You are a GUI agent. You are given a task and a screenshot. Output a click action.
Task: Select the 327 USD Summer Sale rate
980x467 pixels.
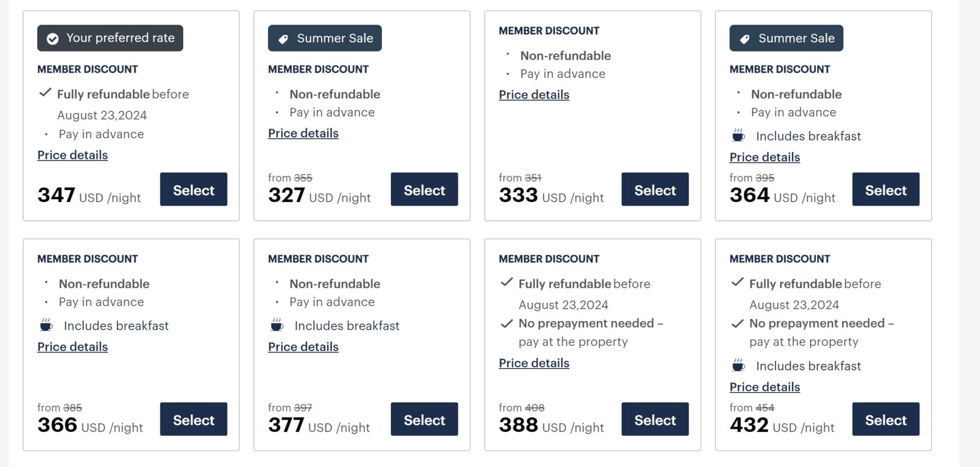coord(424,189)
